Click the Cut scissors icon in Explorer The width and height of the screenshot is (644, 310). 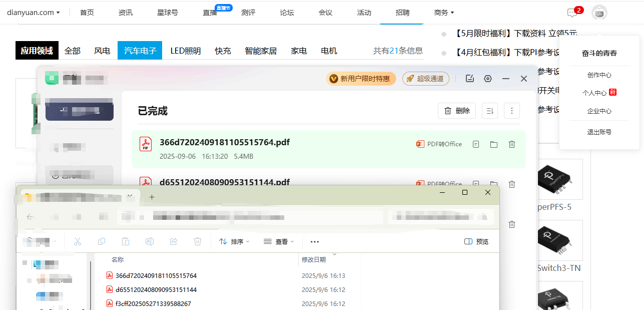click(x=78, y=241)
